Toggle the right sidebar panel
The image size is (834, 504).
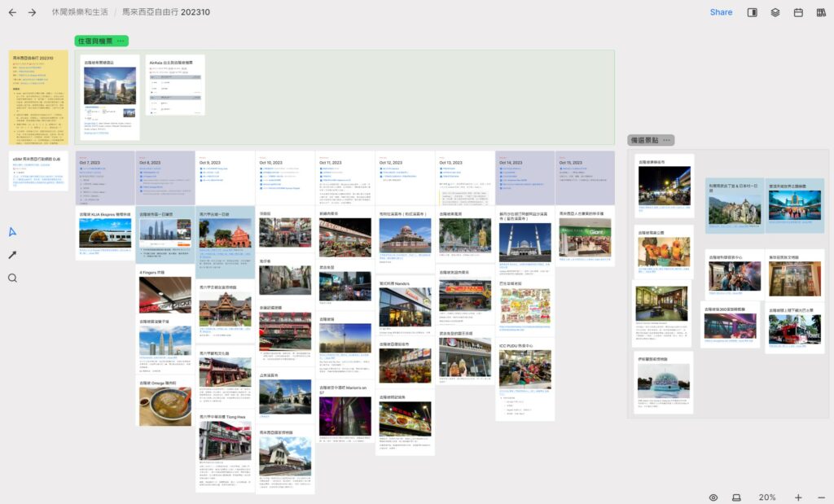click(x=753, y=12)
